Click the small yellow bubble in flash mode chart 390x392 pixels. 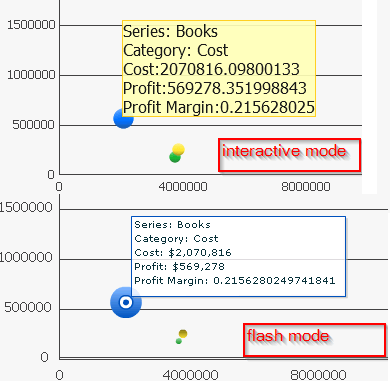[183, 333]
